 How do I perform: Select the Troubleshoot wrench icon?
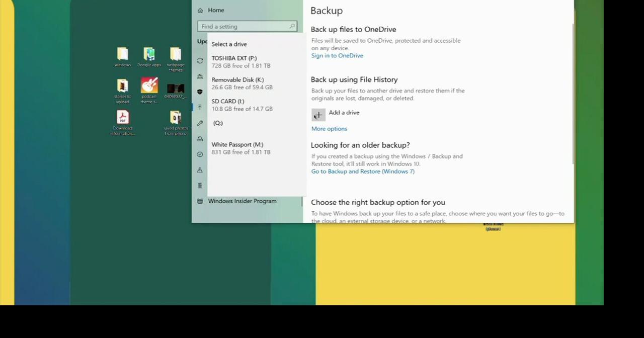tap(200, 123)
